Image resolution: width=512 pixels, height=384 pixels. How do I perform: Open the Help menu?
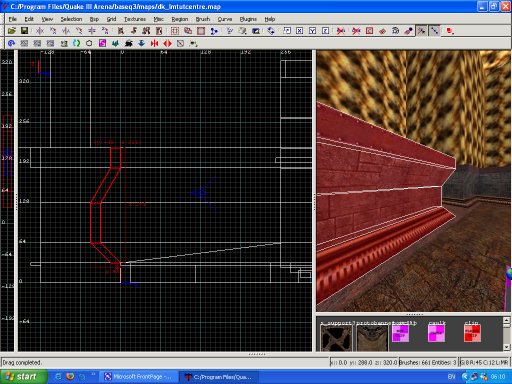270,19
